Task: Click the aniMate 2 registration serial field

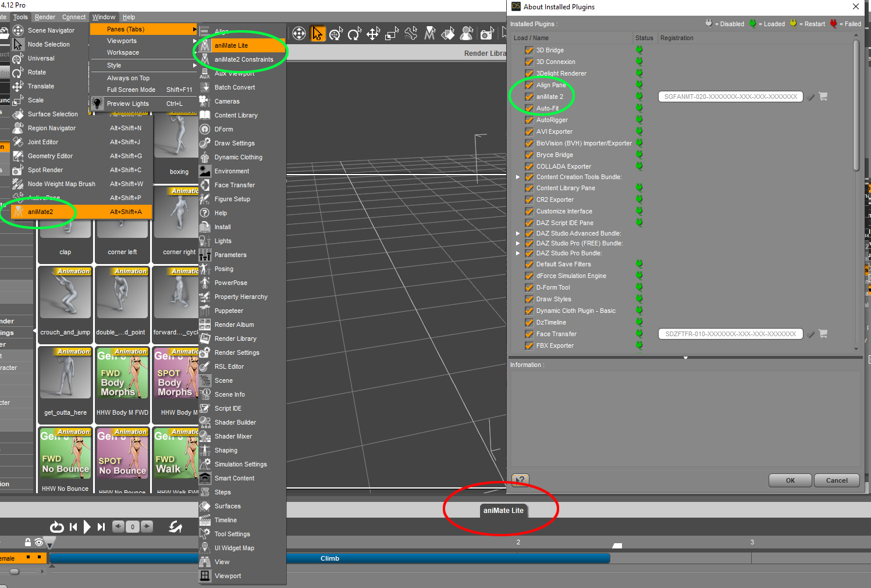Action: tap(731, 97)
